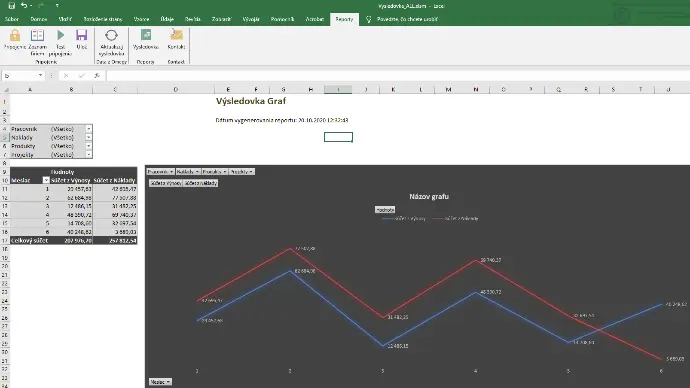Click the Súčet z Výnosy chart field button
Screen dimensions: 690x388
(165, 183)
